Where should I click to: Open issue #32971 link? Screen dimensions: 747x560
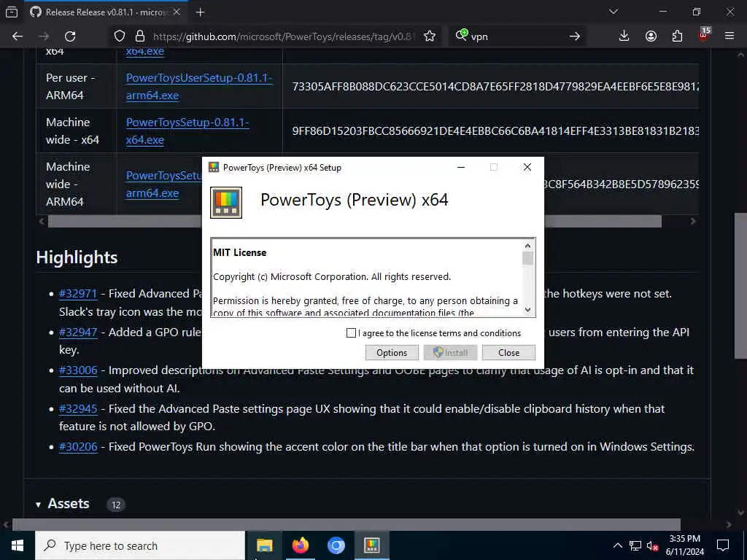pyautogui.click(x=78, y=293)
